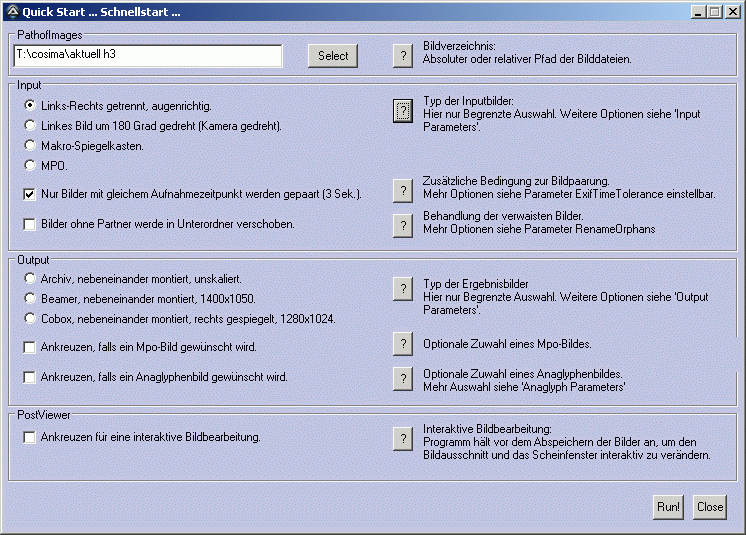The width and height of the screenshot is (746, 535).
Task: Click the application icon in title bar
Action: (11, 11)
